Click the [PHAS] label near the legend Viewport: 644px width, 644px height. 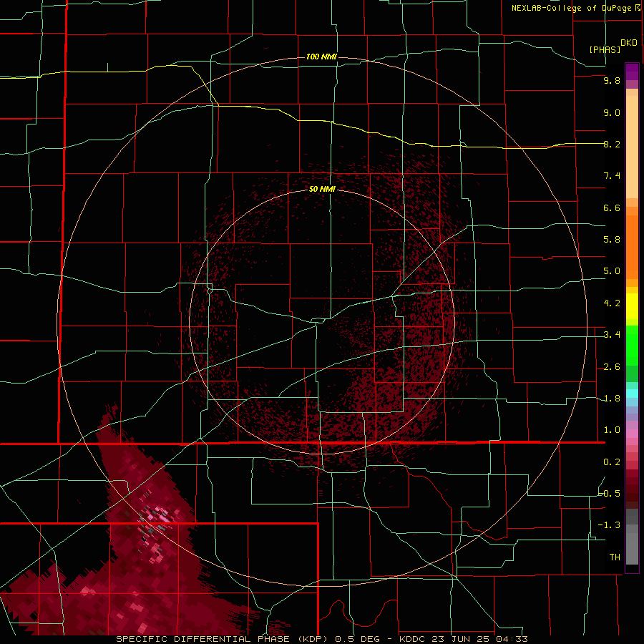coord(605,49)
